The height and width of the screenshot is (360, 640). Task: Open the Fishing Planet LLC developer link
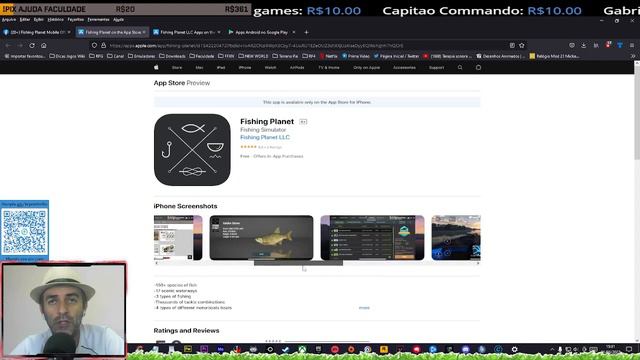pyautogui.click(x=265, y=138)
